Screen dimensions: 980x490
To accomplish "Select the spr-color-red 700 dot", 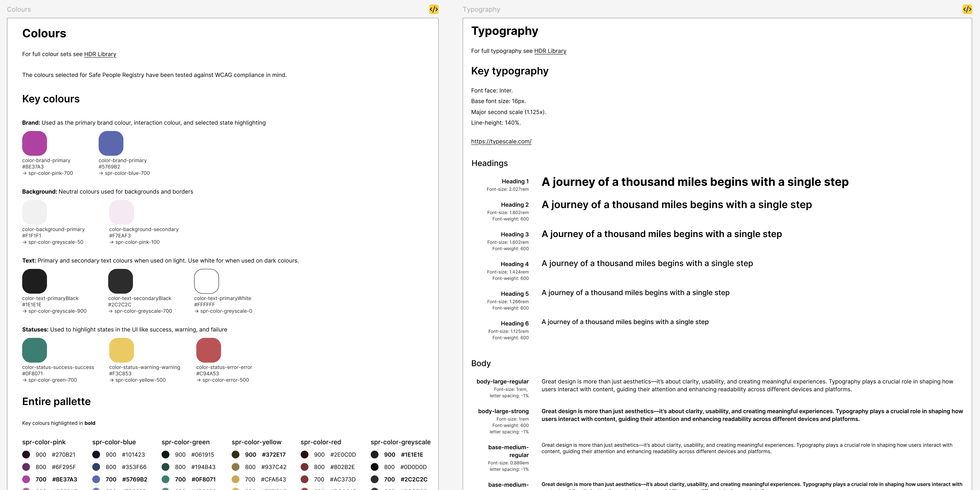I will tap(304, 479).
